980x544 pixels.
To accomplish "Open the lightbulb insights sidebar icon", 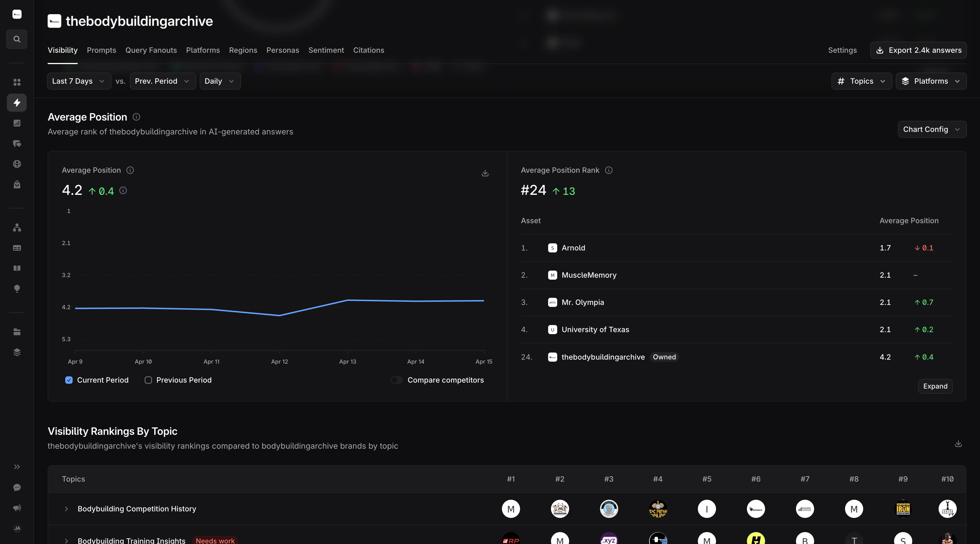I will tap(17, 289).
